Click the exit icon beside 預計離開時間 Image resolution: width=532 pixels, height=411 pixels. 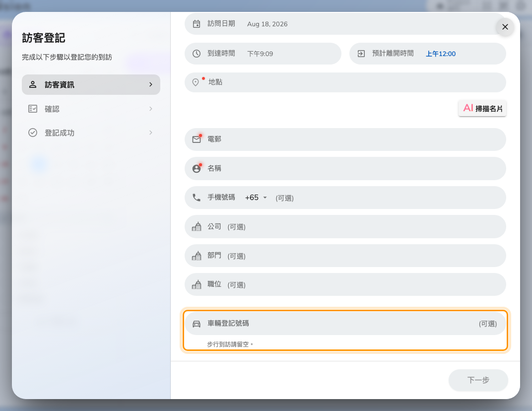point(361,53)
